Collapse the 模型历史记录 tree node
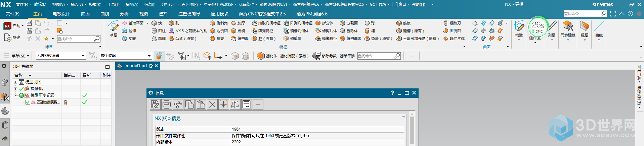 pyautogui.click(x=15, y=95)
